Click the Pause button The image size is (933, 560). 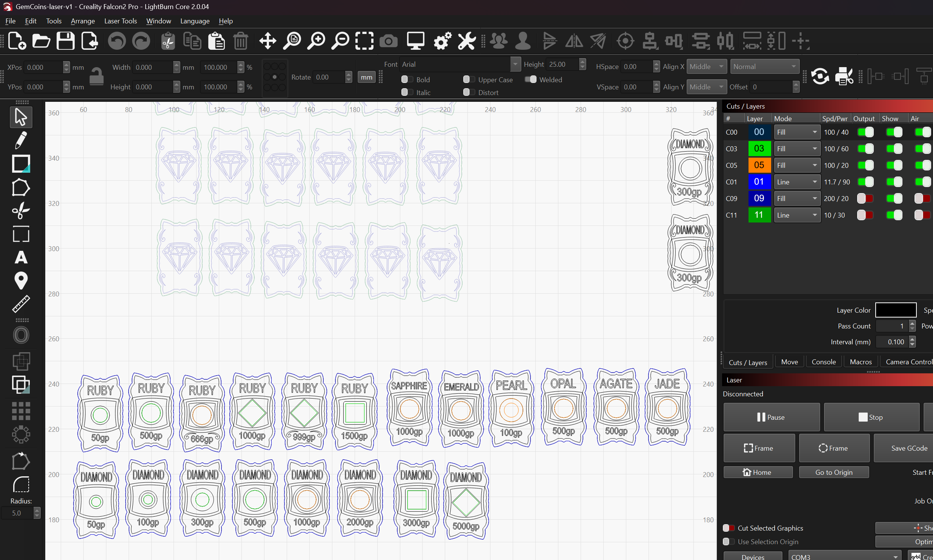pyautogui.click(x=772, y=417)
